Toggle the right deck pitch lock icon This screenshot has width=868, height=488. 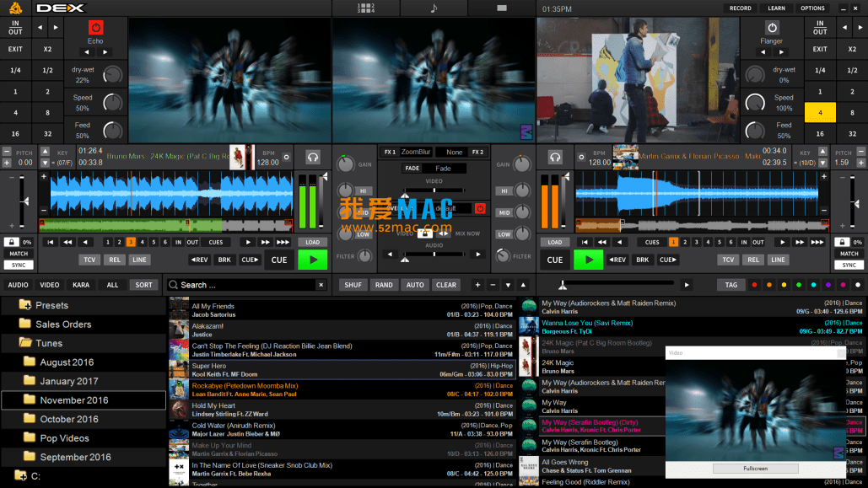[x=842, y=243]
